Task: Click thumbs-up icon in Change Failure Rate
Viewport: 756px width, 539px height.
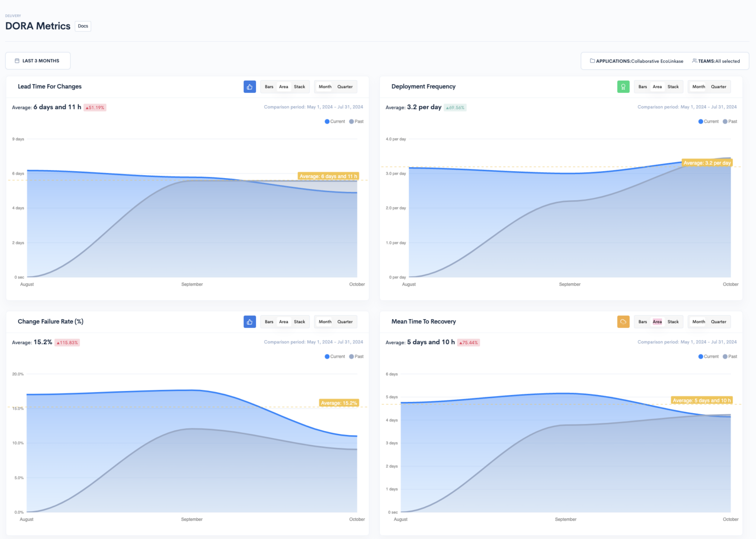Action: tap(250, 322)
